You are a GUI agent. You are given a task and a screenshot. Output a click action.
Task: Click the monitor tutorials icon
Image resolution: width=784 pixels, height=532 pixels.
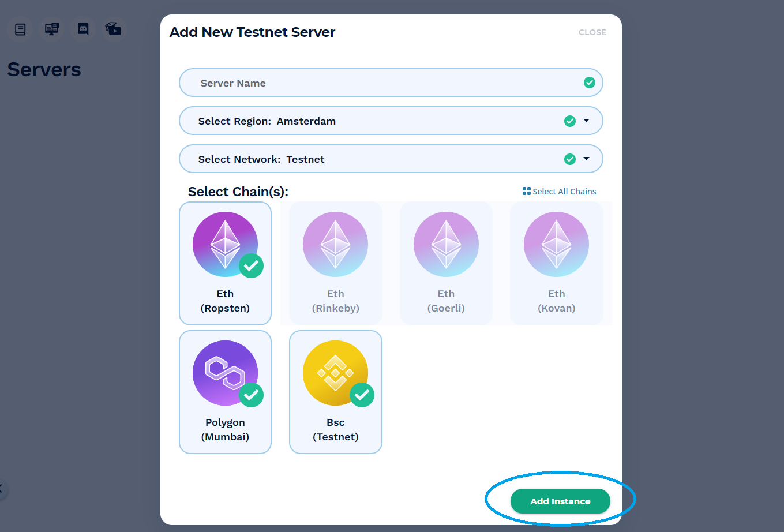tap(52, 29)
